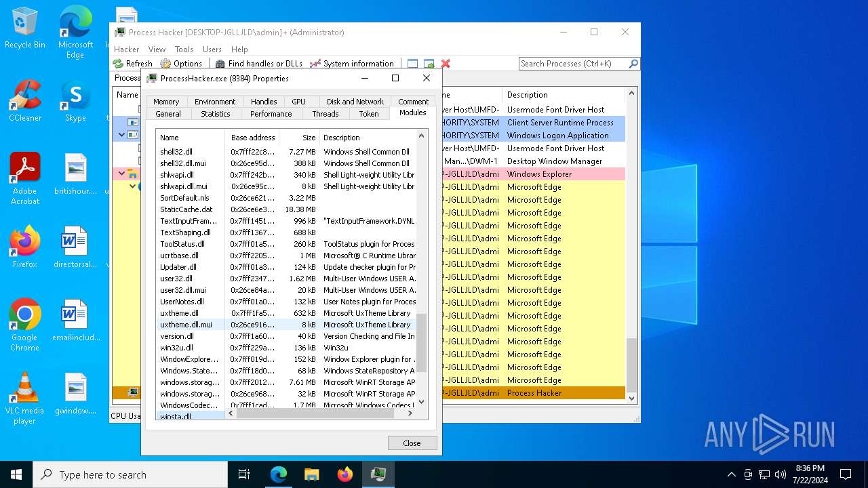868x488 pixels.
Task: Click the find window toolbar icon
Action: click(x=412, y=64)
